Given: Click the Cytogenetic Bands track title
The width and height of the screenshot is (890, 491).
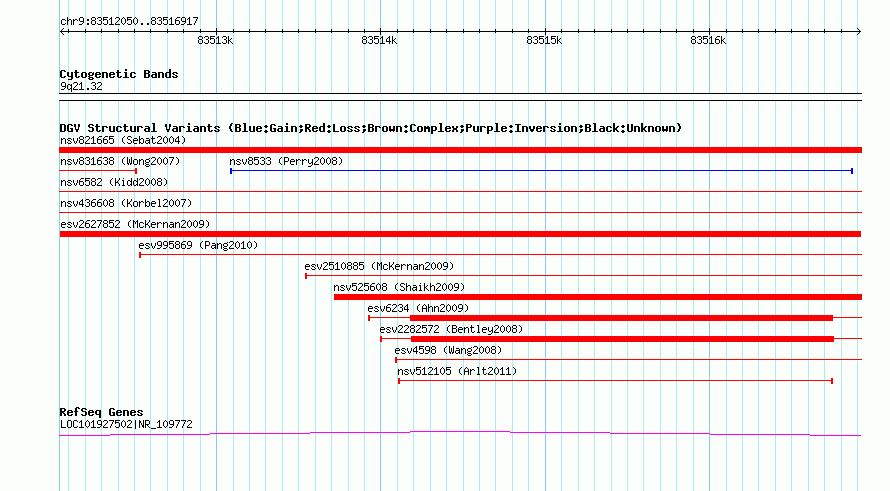Looking at the screenshot, I should pyautogui.click(x=119, y=74).
